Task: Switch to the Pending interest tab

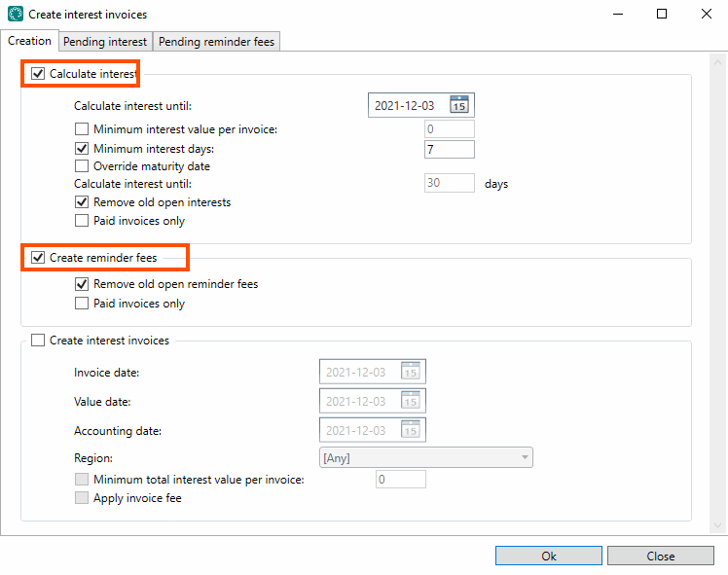Action: point(105,42)
